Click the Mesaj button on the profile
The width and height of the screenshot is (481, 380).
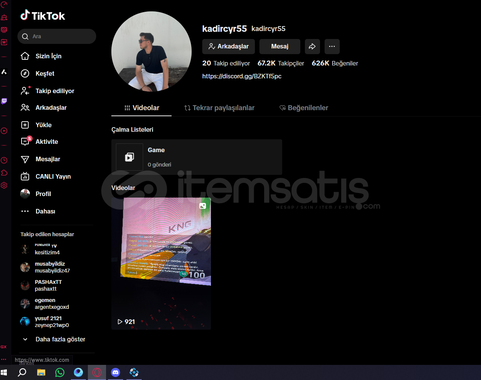coord(280,46)
